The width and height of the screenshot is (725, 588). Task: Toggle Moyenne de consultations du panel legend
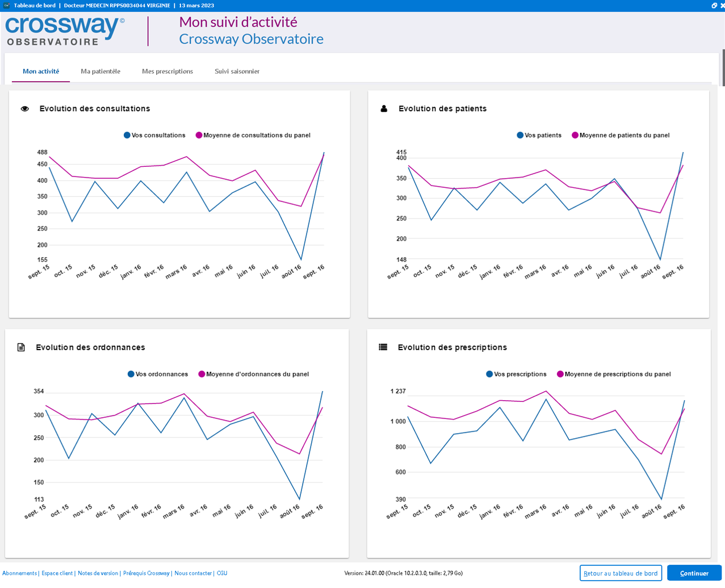pos(253,135)
